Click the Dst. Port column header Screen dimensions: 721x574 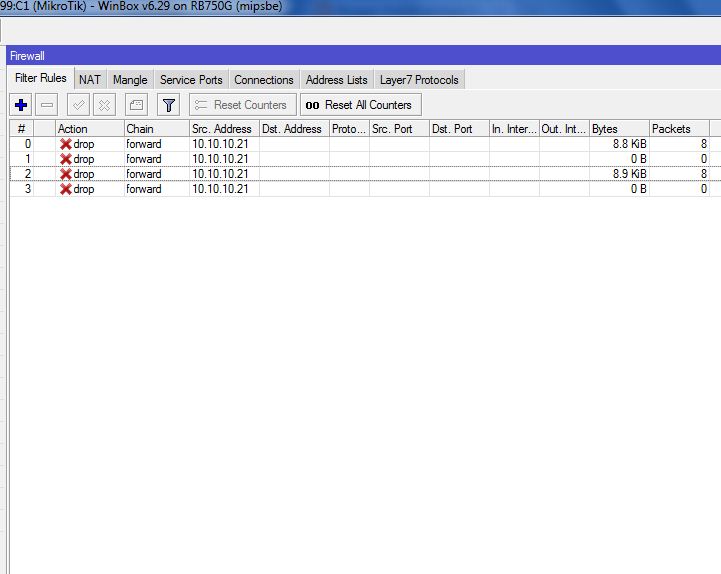point(459,129)
